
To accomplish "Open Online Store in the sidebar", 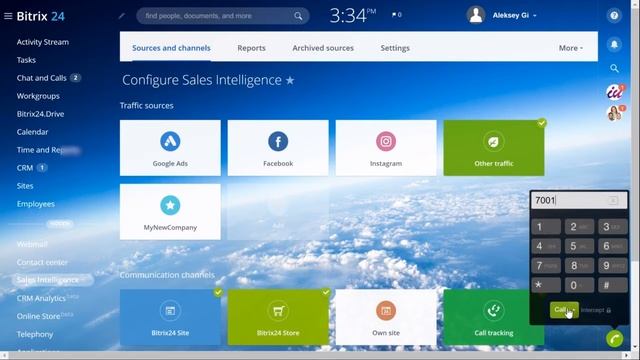I will click(38, 316).
